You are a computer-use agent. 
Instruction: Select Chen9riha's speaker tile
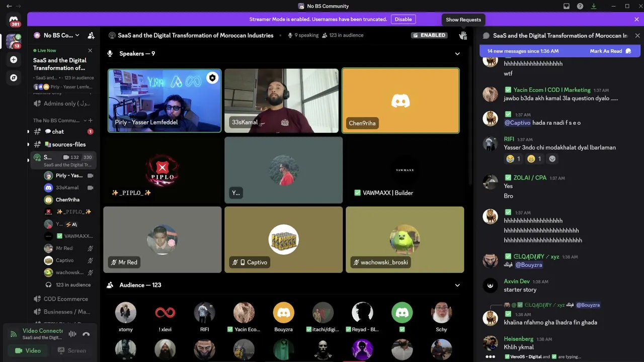(x=400, y=101)
